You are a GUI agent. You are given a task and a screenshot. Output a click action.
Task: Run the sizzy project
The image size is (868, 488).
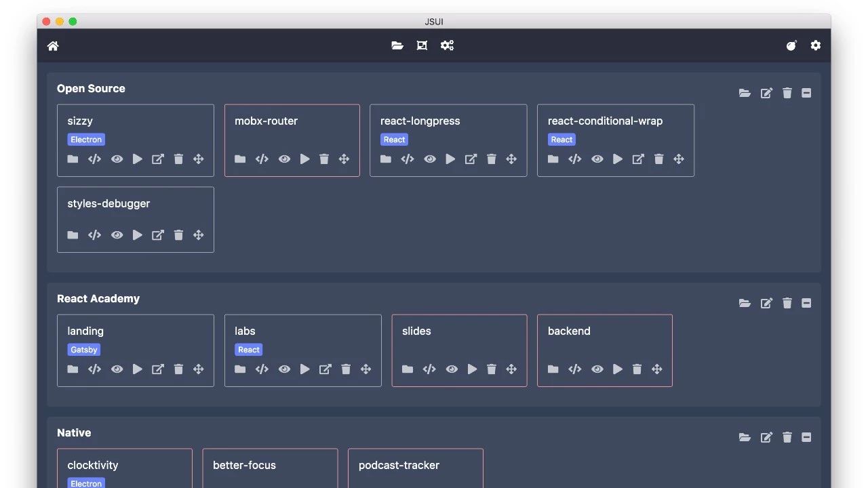click(x=138, y=159)
